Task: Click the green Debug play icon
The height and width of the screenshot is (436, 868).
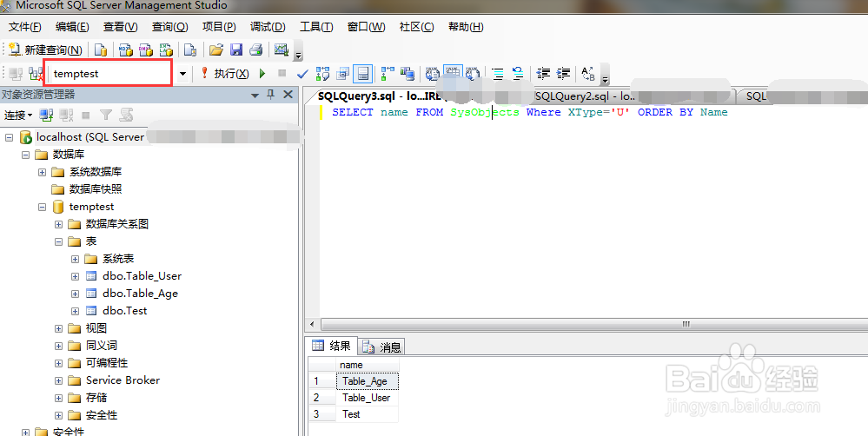Action: point(262,74)
